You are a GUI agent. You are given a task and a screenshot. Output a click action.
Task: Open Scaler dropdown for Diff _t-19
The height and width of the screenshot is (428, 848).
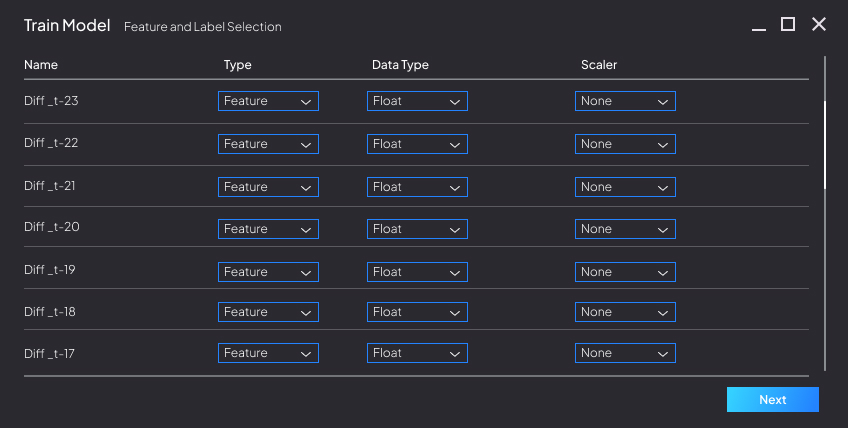(625, 272)
